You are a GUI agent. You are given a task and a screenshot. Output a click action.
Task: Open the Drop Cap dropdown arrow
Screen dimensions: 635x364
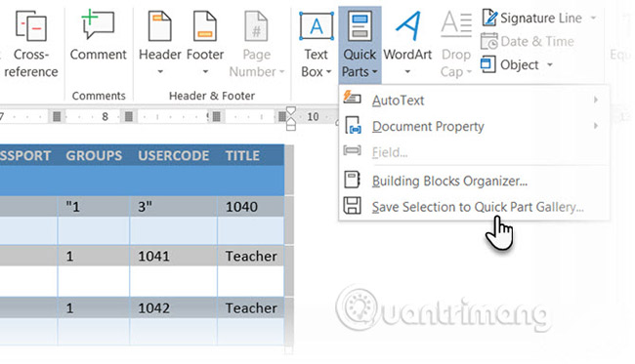tap(469, 72)
